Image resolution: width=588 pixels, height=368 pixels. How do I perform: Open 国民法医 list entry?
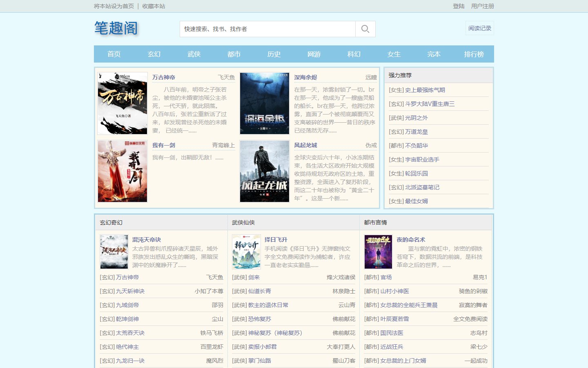click(392, 333)
